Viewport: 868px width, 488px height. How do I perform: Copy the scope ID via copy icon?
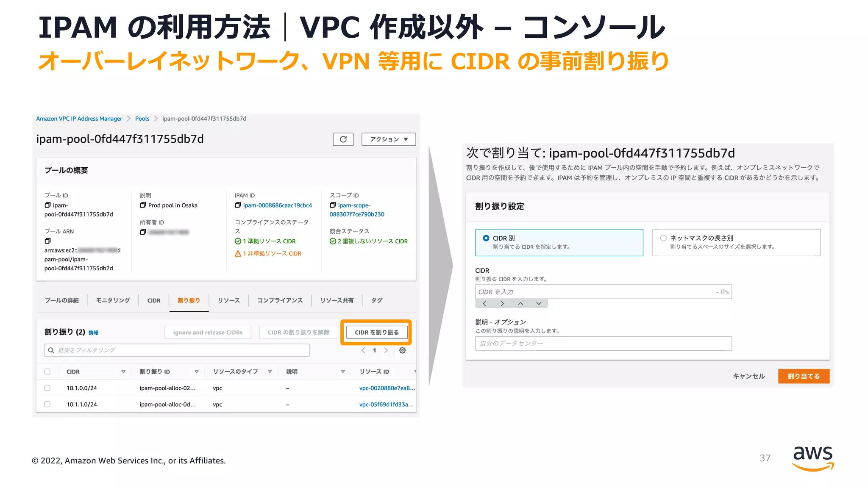[333, 205]
